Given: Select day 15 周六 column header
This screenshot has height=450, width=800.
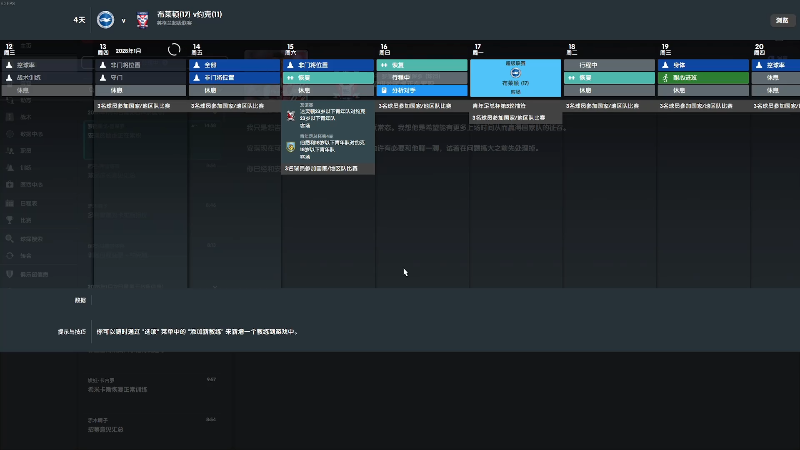Looking at the screenshot, I should [290, 49].
